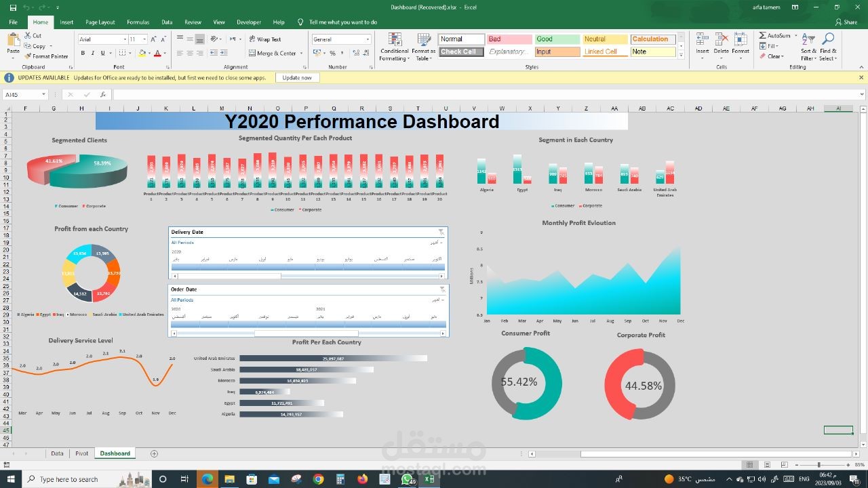Open the Font name dropdown showing Arial
The height and width of the screenshot is (488, 868).
click(124, 39)
